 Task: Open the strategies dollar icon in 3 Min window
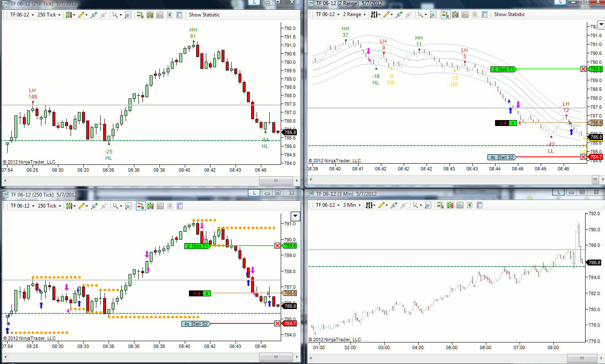click(470, 205)
